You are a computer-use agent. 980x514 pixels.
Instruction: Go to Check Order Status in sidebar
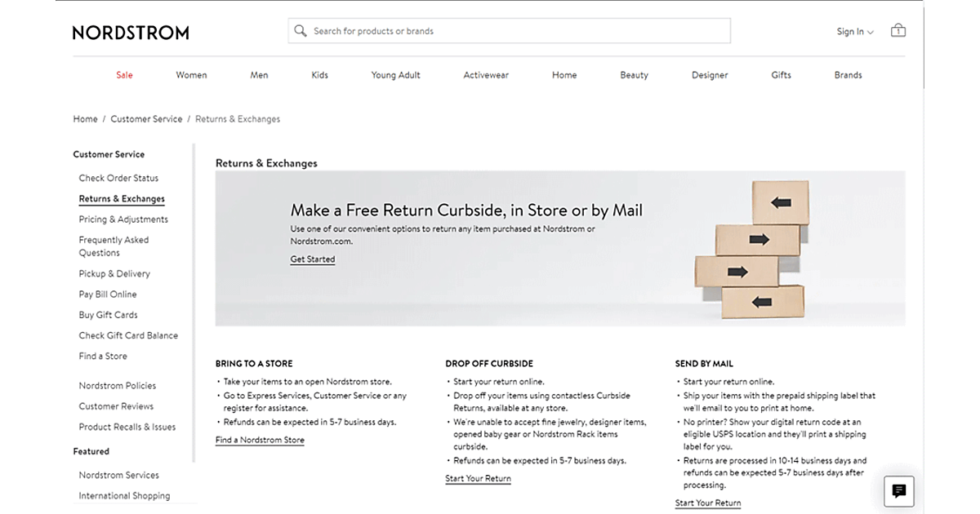[118, 178]
